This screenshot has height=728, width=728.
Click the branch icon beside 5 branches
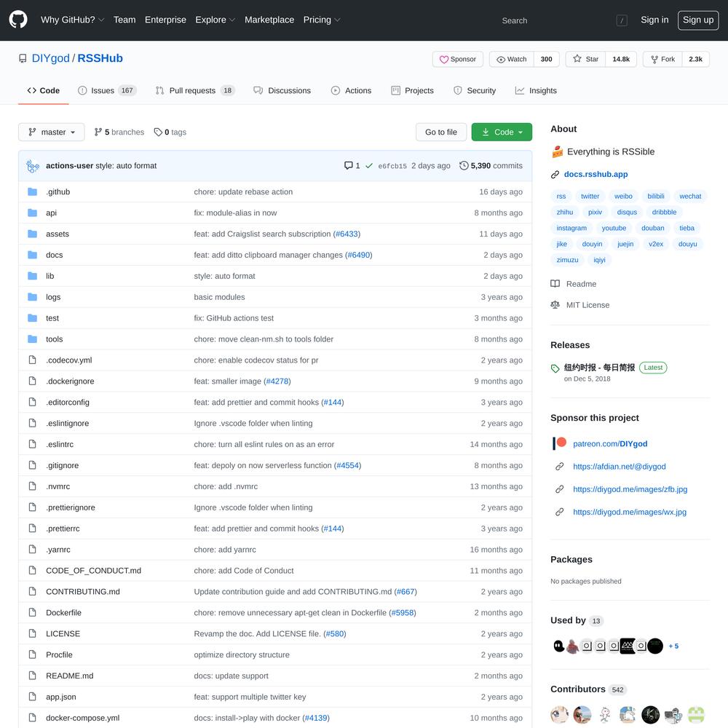pyautogui.click(x=98, y=132)
